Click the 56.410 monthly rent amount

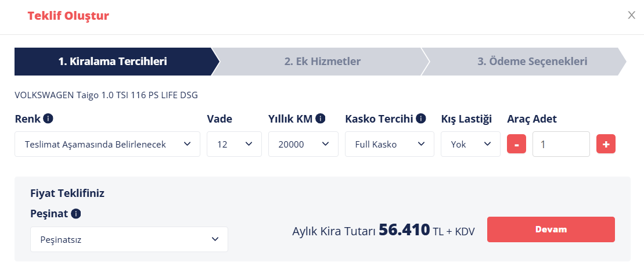(404, 230)
